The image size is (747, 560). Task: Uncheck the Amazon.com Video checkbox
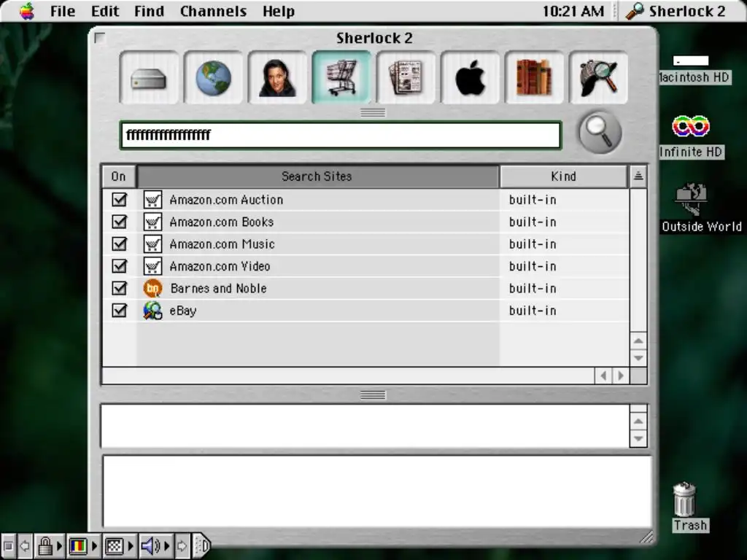[x=119, y=266]
